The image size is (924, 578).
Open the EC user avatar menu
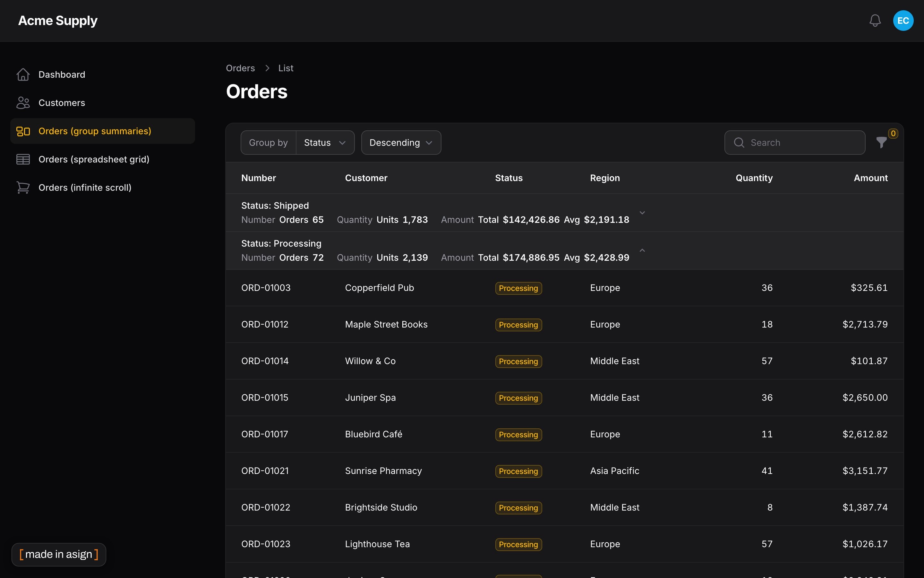pos(903,21)
